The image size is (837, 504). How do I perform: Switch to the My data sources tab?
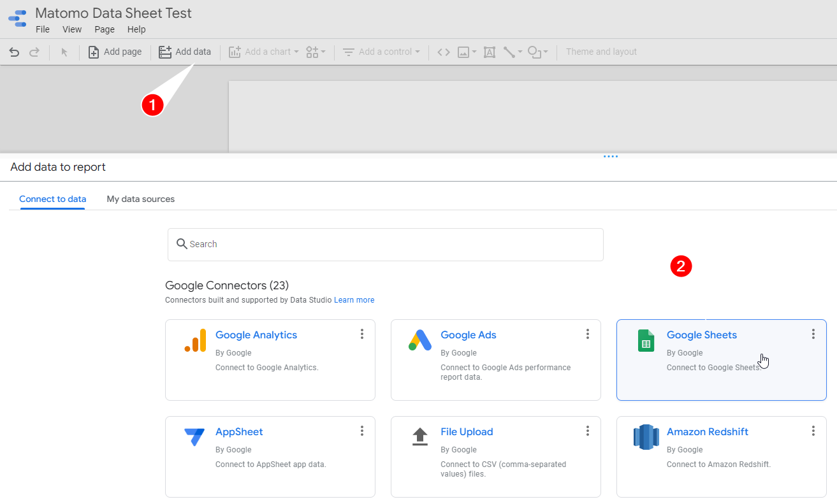click(x=141, y=199)
